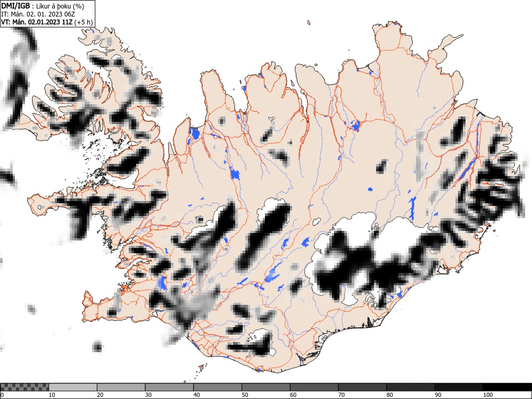Select the 60–70 dark gray legend segment

(314, 387)
